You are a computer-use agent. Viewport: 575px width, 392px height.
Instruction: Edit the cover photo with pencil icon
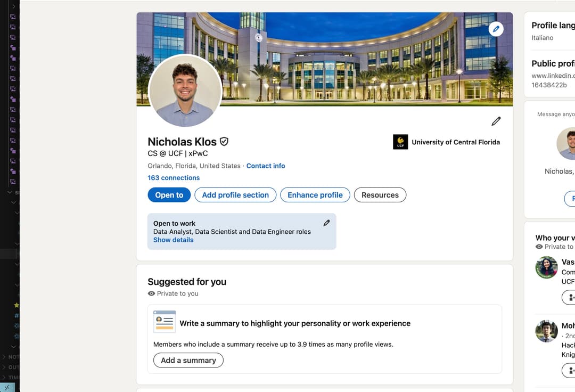pos(496,29)
